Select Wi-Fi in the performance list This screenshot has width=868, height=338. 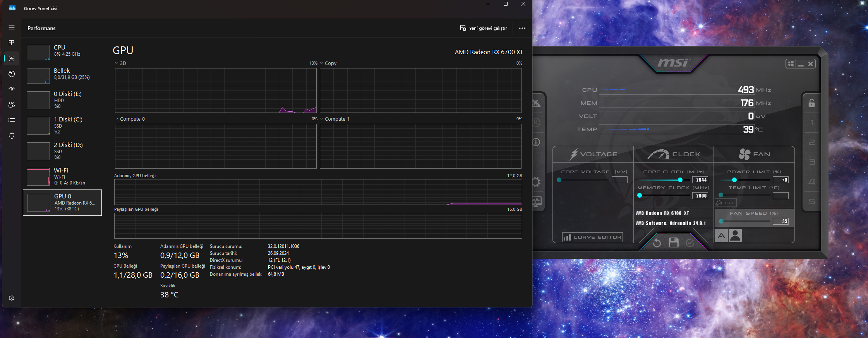click(x=62, y=176)
